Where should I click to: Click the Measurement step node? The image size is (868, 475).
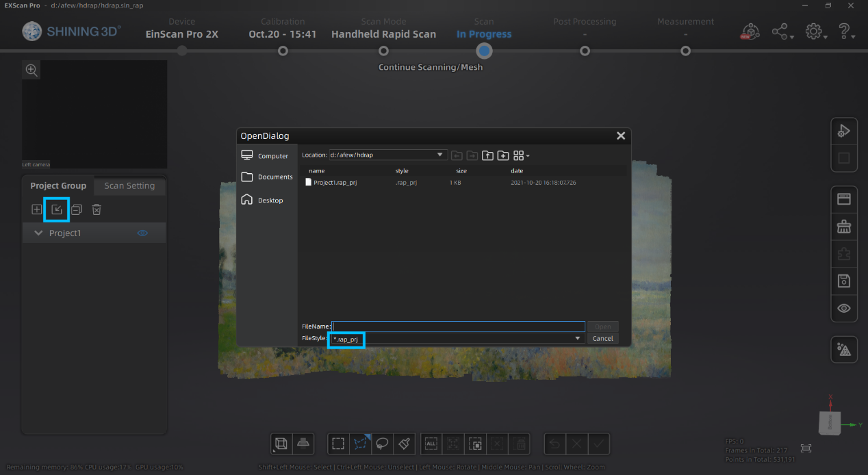[x=685, y=51]
